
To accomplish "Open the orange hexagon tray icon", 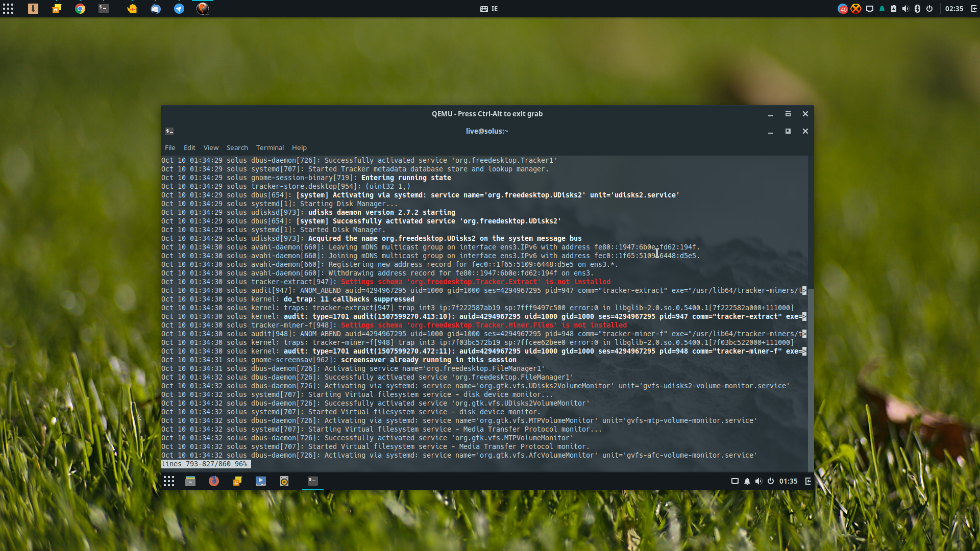I will (856, 9).
